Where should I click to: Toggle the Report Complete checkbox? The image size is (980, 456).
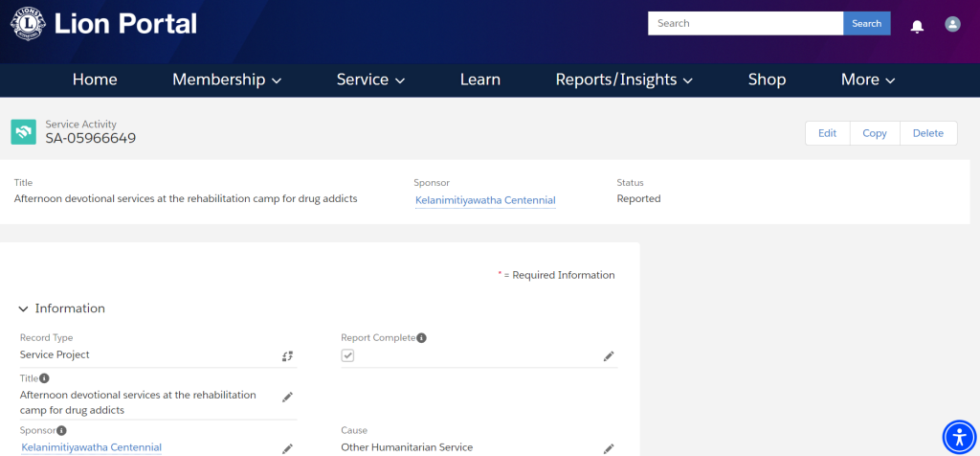[x=347, y=355]
